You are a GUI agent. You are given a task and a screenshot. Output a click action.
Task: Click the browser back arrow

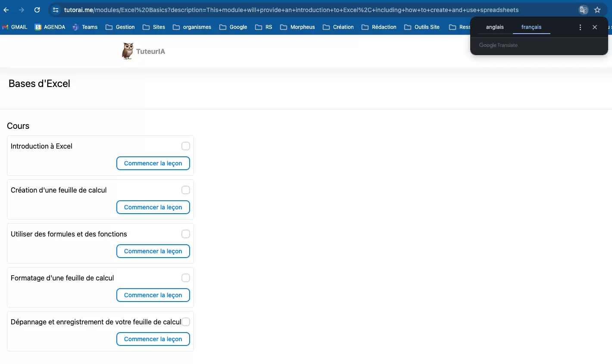point(6,10)
